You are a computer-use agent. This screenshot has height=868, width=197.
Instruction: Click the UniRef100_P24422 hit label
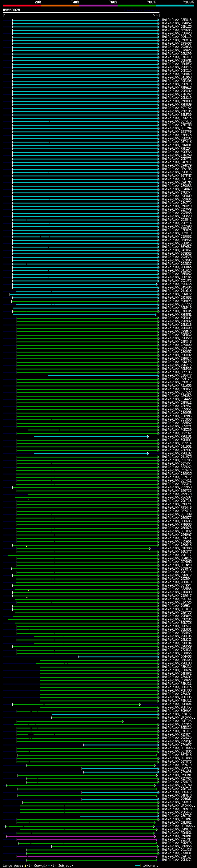click(x=177, y=399)
